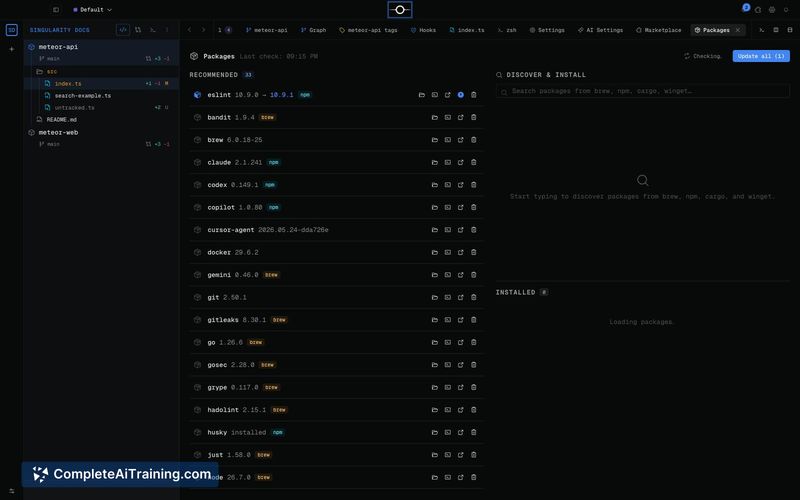The width and height of the screenshot is (800, 500).
Task: Select the eslint package name
Action: pyautogui.click(x=219, y=95)
